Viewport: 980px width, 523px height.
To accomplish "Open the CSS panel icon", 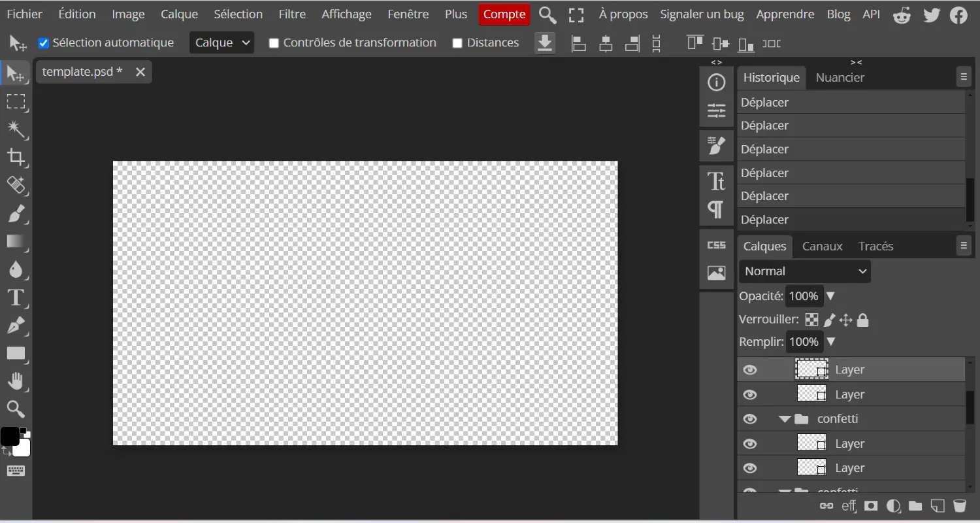I will pos(717,245).
